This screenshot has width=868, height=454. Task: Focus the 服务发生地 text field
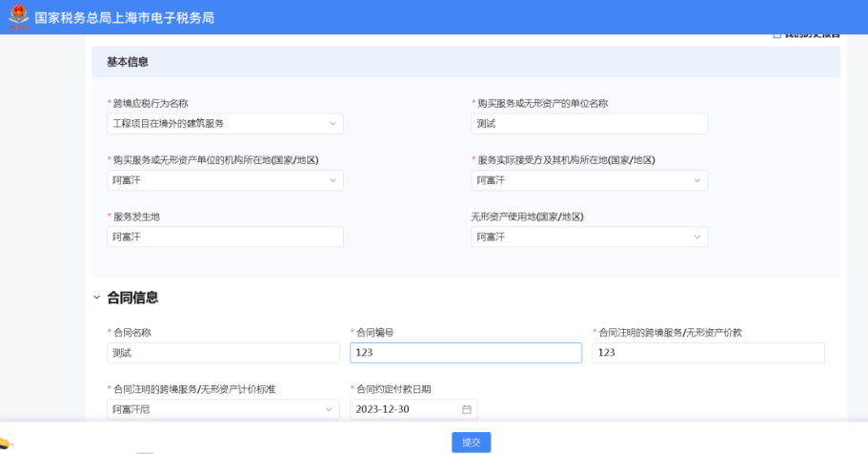(x=225, y=237)
